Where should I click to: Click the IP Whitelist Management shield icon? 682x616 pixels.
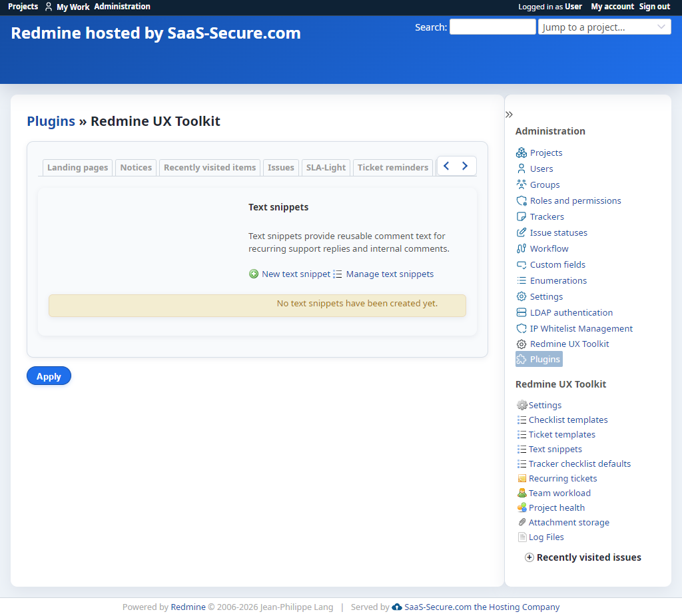pos(521,328)
